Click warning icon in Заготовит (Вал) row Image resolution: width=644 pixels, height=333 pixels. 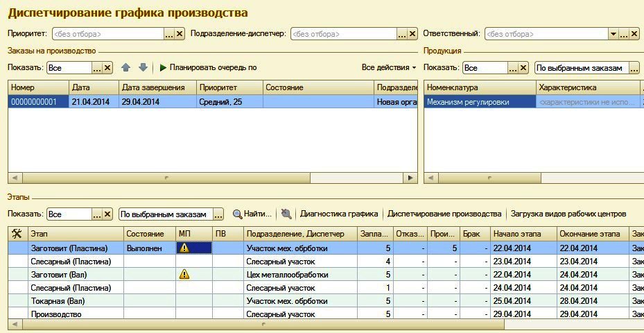pos(185,274)
